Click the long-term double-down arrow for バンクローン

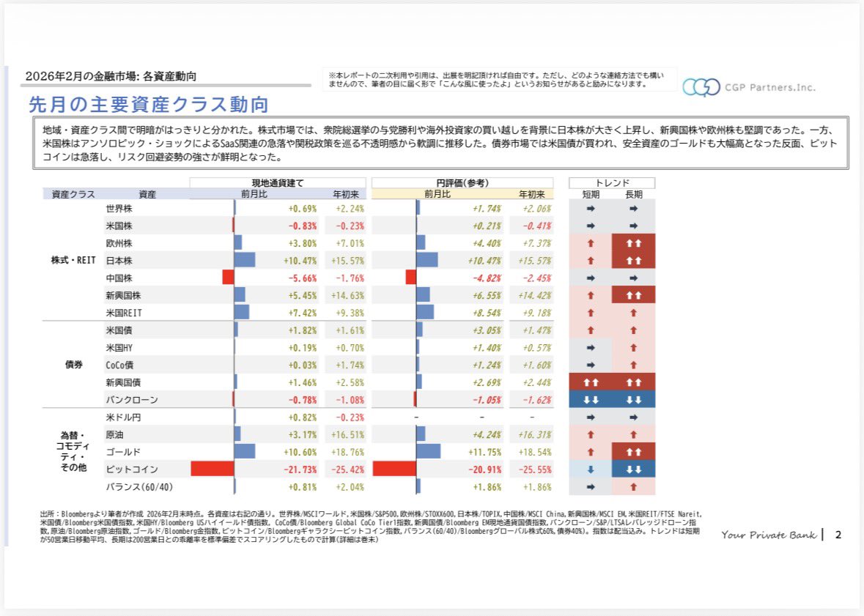tap(633, 400)
